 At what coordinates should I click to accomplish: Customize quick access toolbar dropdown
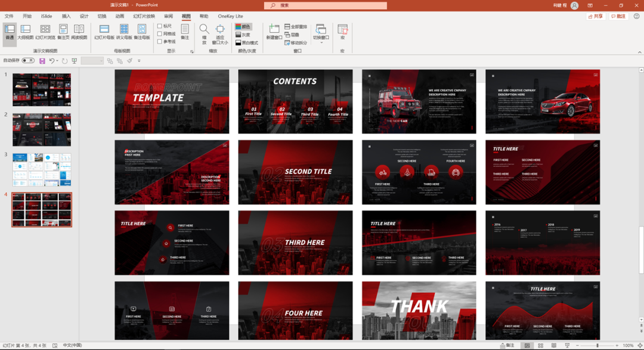pyautogui.click(x=139, y=61)
